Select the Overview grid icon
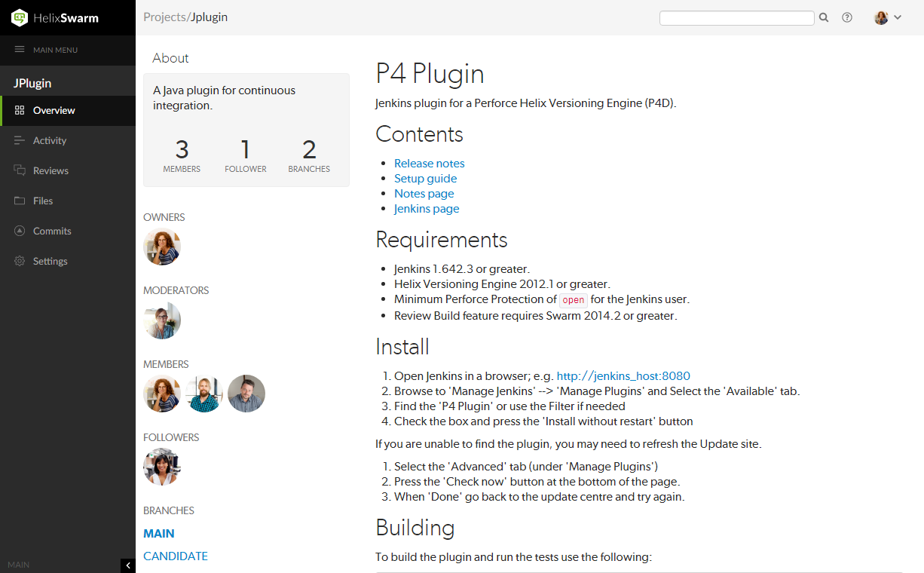 [x=21, y=110]
